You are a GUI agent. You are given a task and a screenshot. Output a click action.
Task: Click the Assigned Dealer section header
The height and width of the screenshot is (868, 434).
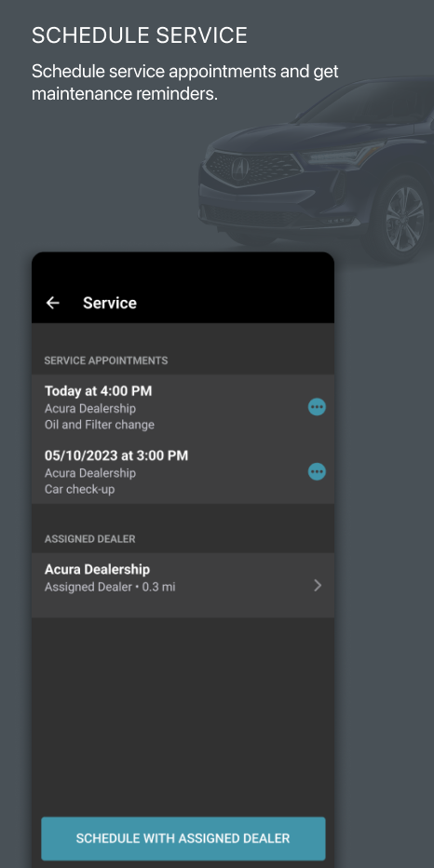click(x=89, y=538)
